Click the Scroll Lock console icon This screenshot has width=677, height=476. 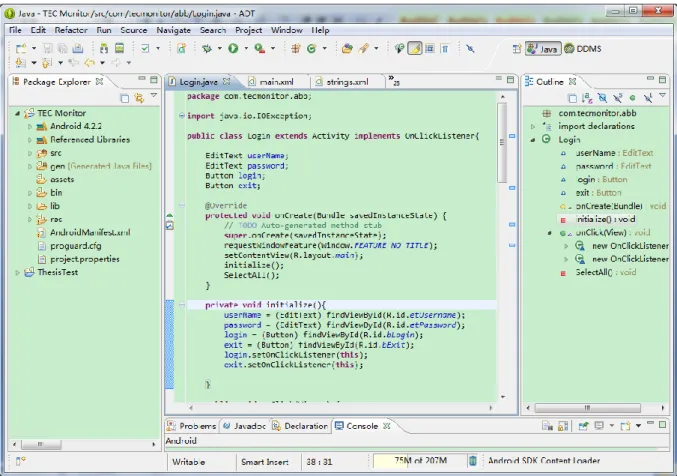click(563, 426)
